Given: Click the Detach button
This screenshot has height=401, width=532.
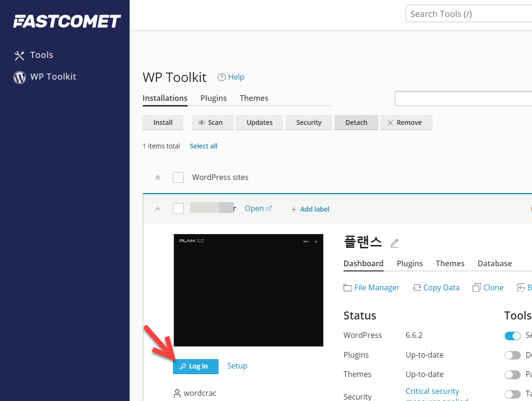Looking at the screenshot, I should click(356, 123).
